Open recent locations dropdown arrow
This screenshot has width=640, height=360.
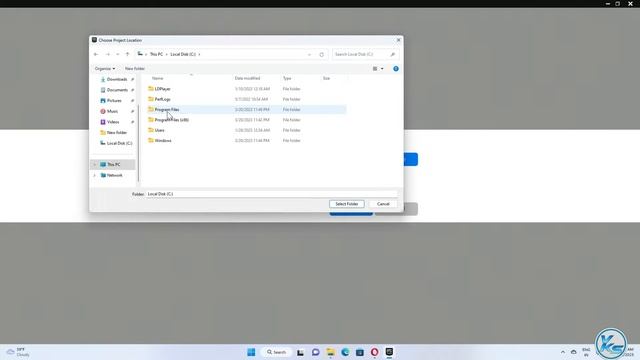pos(118,54)
